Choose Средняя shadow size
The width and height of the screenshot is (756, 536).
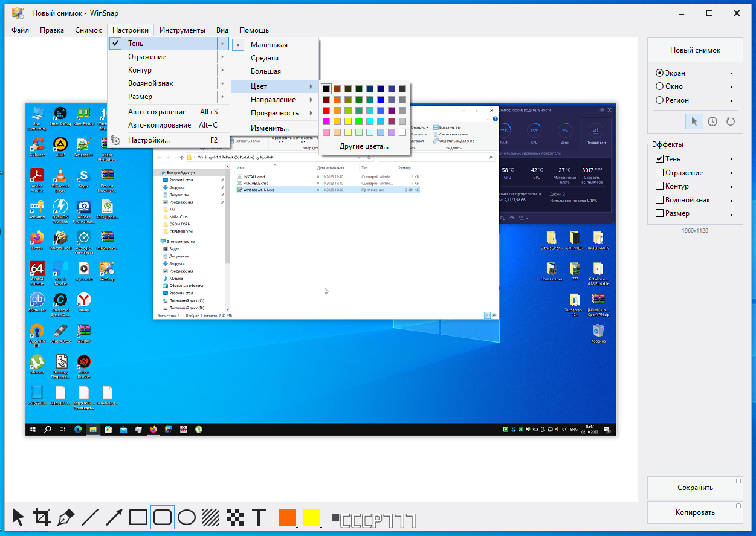(x=275, y=58)
